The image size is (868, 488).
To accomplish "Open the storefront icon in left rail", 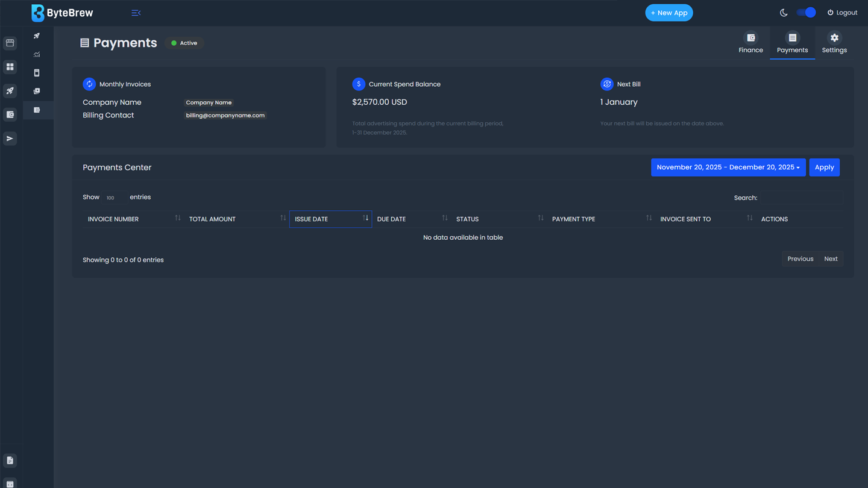I will point(10,43).
